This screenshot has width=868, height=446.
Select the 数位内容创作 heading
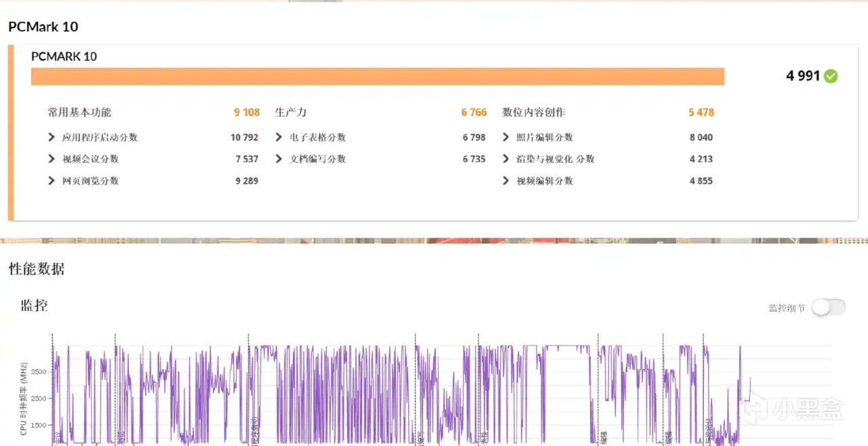tap(534, 113)
